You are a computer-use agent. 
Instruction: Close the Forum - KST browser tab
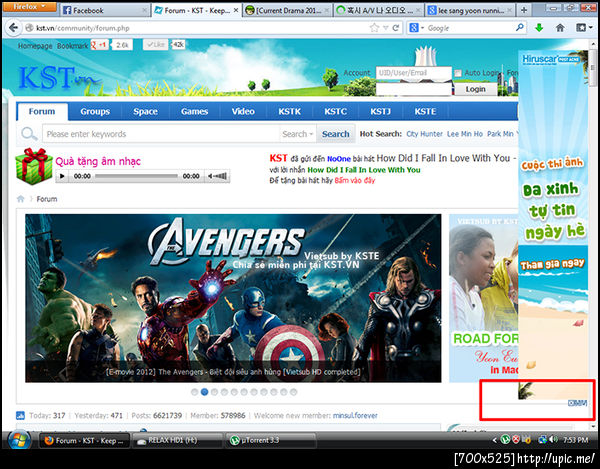pos(236,10)
